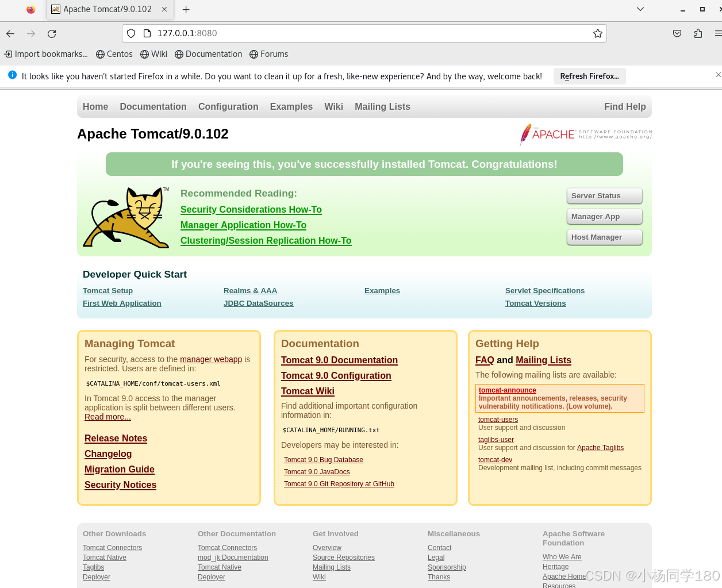Open a new tab with plus icon

186,10
